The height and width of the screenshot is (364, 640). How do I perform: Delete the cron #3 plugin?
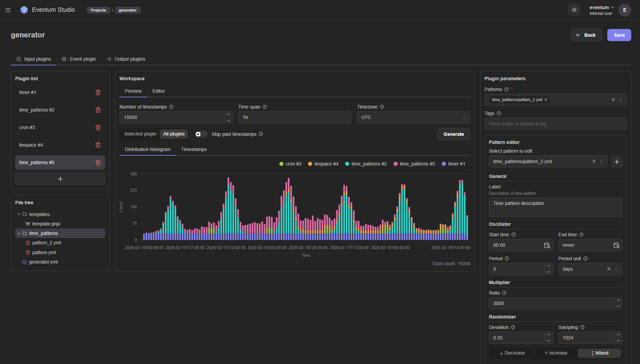98,127
